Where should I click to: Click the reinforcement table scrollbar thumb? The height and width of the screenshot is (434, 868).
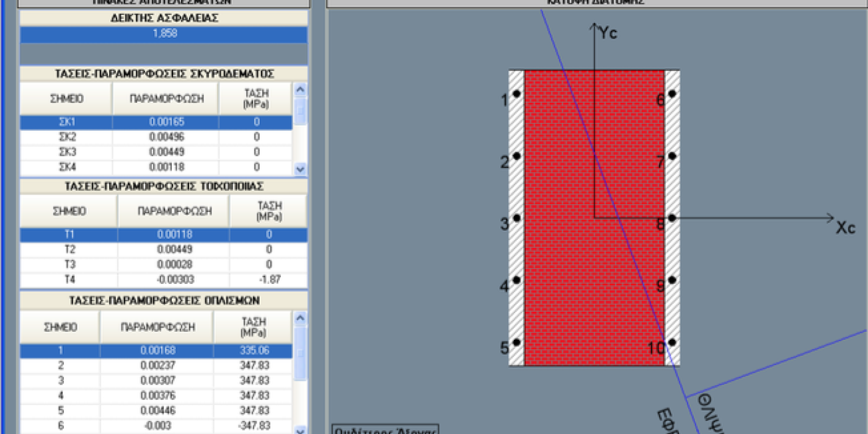300,353
